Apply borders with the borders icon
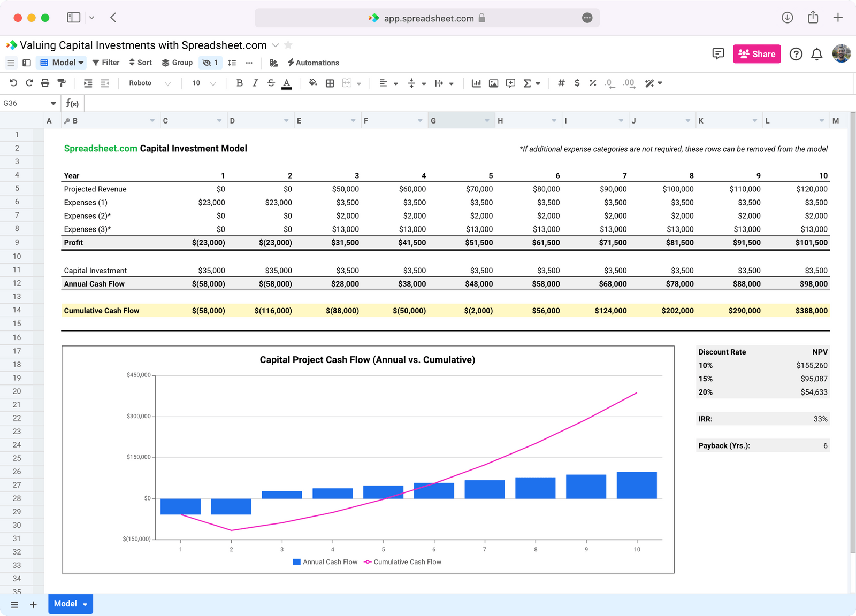Image resolution: width=856 pixels, height=616 pixels. (x=330, y=83)
